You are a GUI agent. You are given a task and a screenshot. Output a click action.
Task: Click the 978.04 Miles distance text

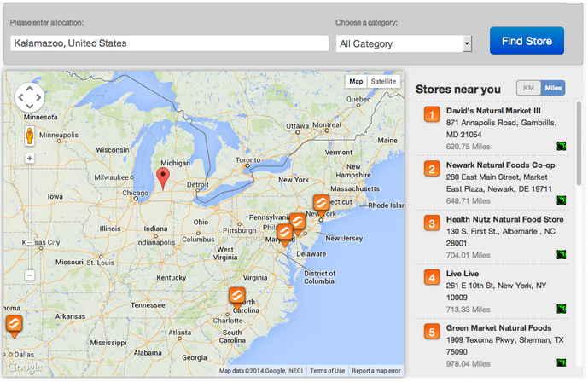pos(468,363)
